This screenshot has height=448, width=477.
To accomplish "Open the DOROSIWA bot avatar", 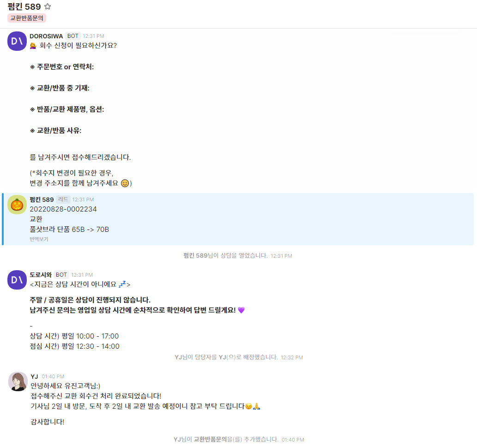I will (x=17, y=41).
